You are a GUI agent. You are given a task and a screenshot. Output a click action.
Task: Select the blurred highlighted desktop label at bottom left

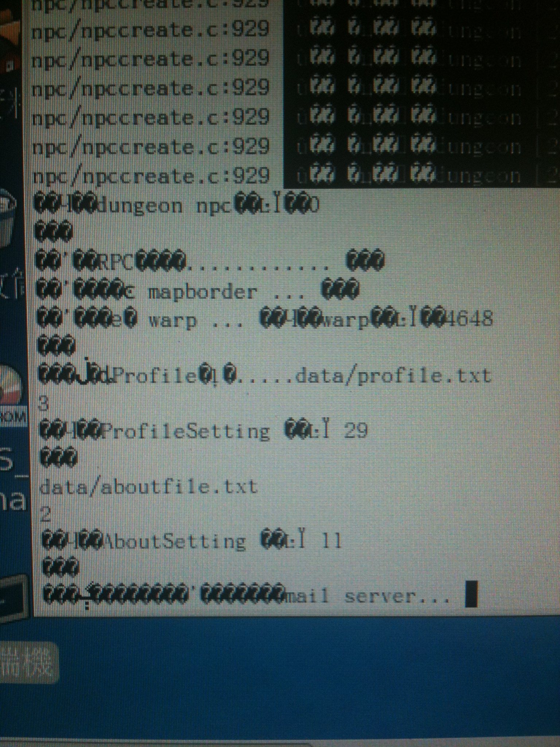pyautogui.click(x=28, y=662)
